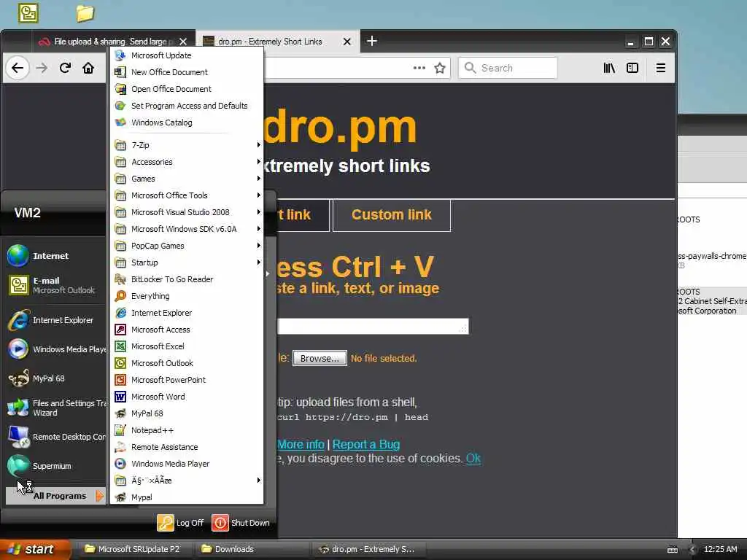The height and width of the screenshot is (560, 747).
Task: Open E-mail Microsoft Outlook pinned item
Action: [55, 285]
